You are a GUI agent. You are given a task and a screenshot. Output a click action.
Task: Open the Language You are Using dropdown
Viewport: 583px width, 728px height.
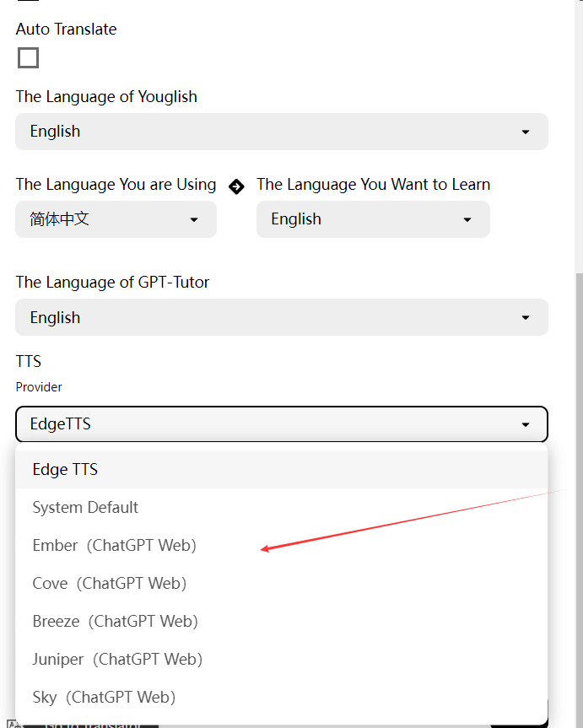[116, 219]
